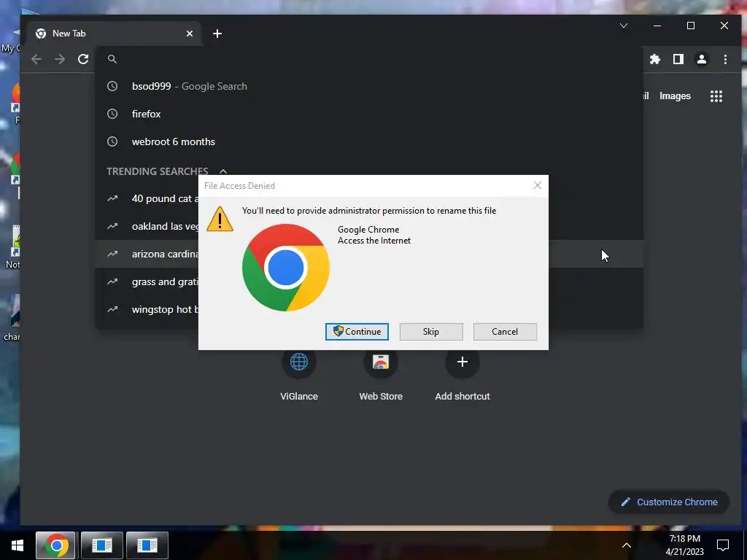This screenshot has height=560, width=747.
Task: Reload the current Chrome page
Action: [x=83, y=59]
